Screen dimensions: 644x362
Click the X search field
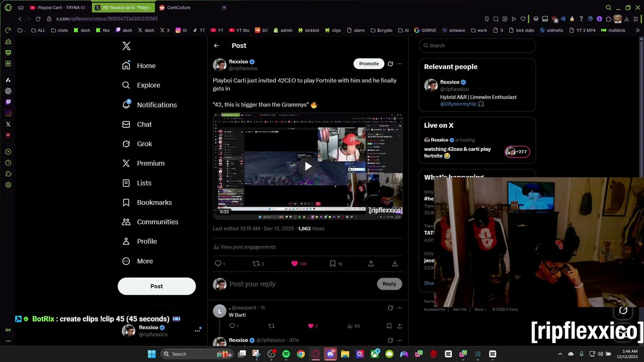(477, 46)
